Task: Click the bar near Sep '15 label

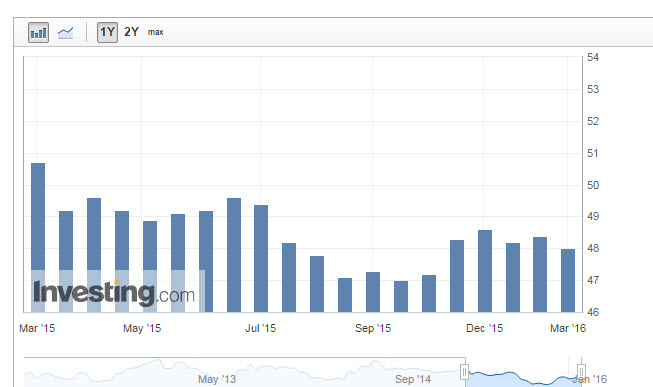Action: coord(373,292)
